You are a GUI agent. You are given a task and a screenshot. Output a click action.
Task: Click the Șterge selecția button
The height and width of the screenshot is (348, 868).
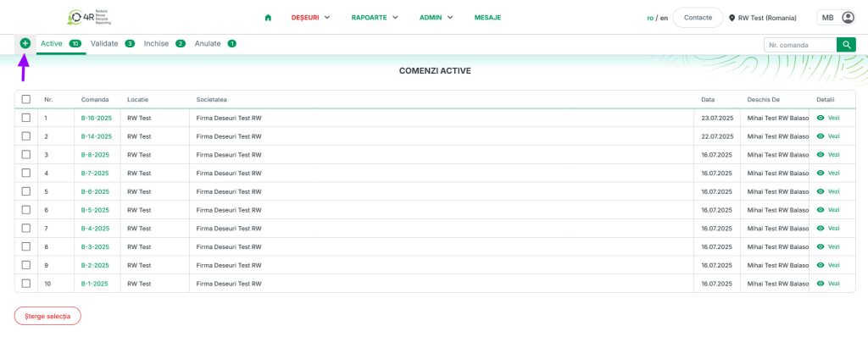click(x=47, y=316)
